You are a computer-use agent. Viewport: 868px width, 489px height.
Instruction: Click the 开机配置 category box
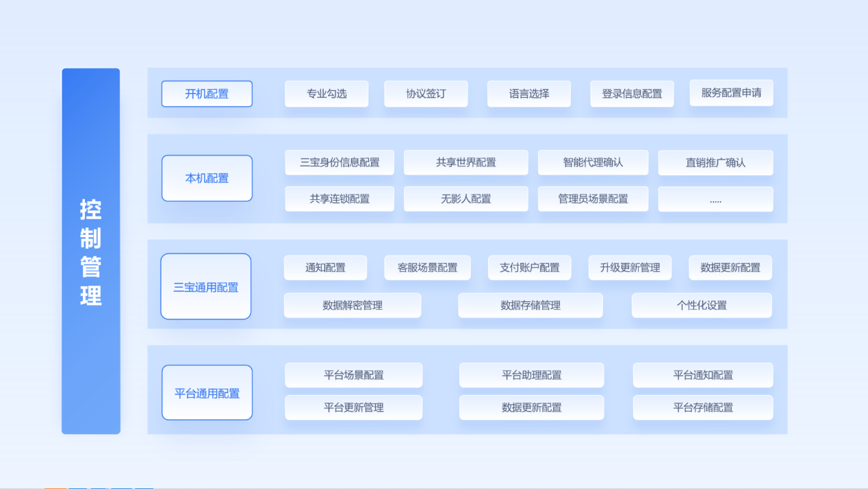point(207,94)
